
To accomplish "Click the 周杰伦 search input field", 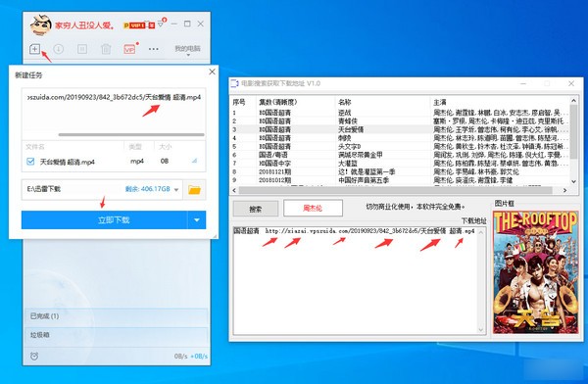I will (313, 208).
